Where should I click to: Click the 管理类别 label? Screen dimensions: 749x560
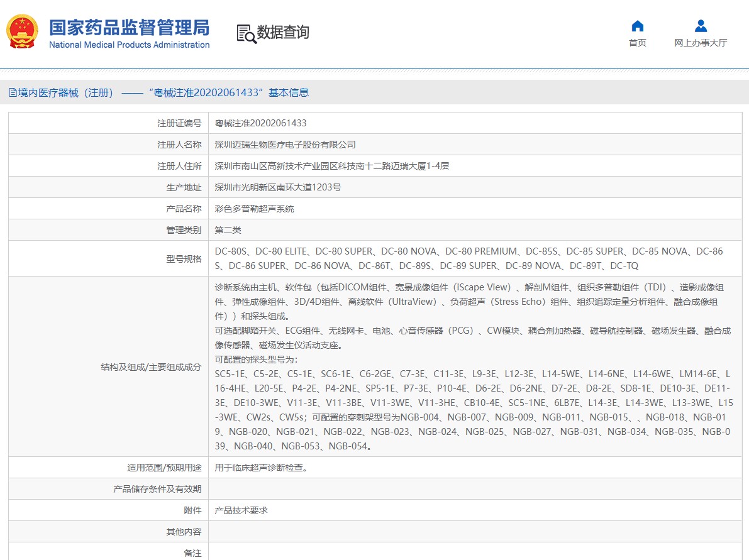[184, 230]
